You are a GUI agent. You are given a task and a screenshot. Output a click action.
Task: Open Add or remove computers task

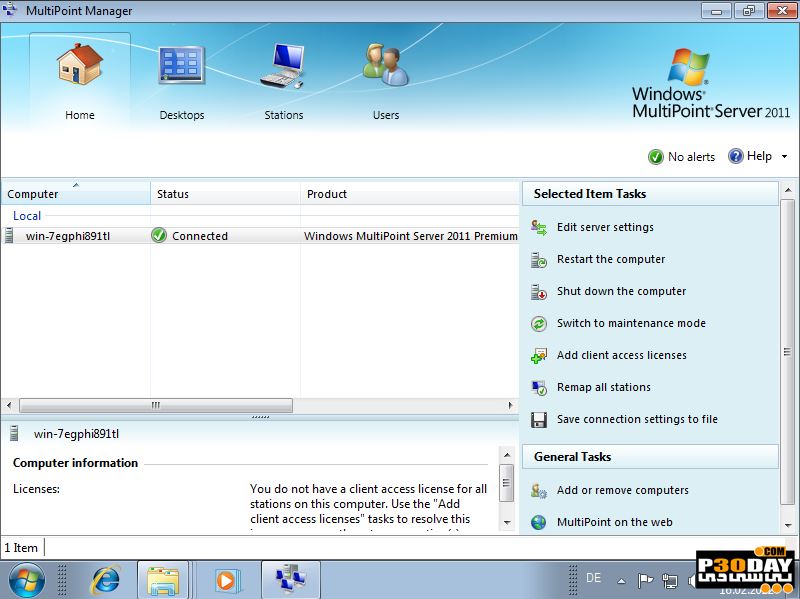click(622, 490)
